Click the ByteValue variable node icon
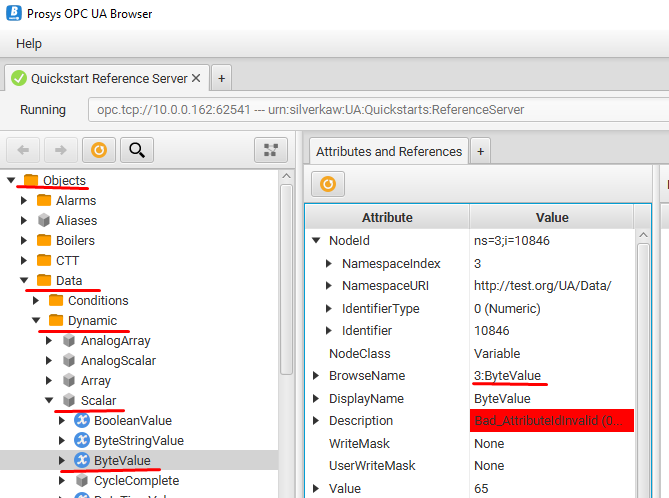Viewport: 669px width, 498px height. pos(82,460)
